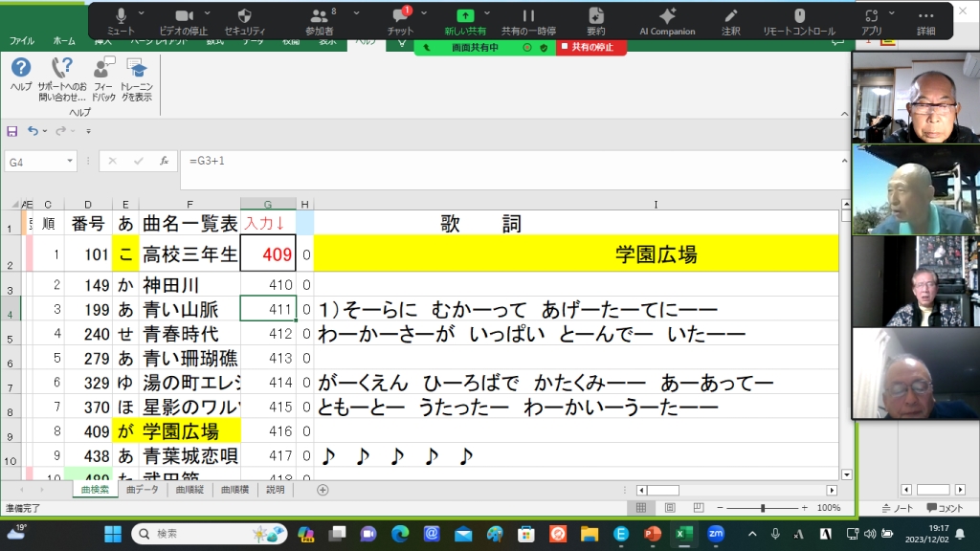Open the Zoom chat with unread badge
This screenshot has width=980, height=551.
coord(400,21)
